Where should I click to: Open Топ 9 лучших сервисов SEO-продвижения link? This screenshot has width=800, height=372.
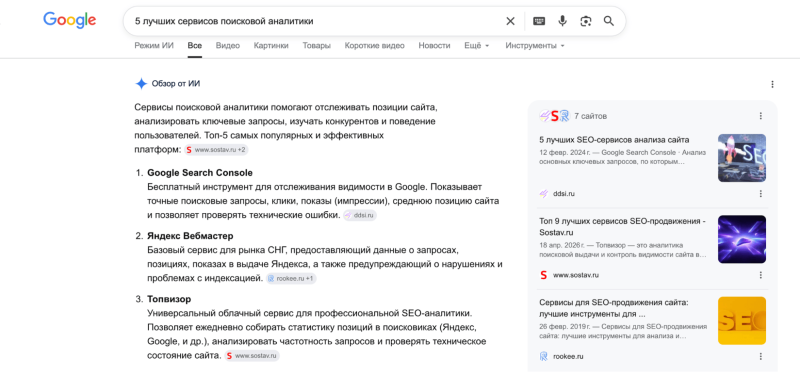point(622,227)
